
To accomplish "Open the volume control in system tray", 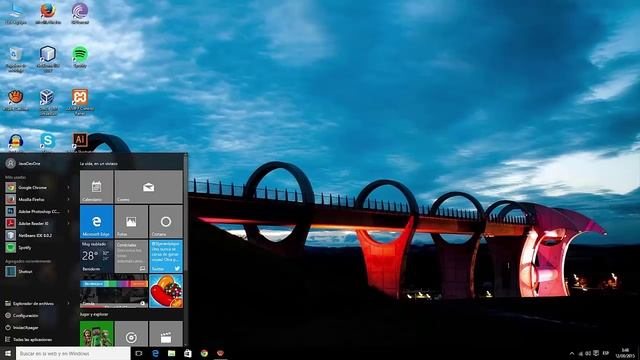I will tap(588, 353).
